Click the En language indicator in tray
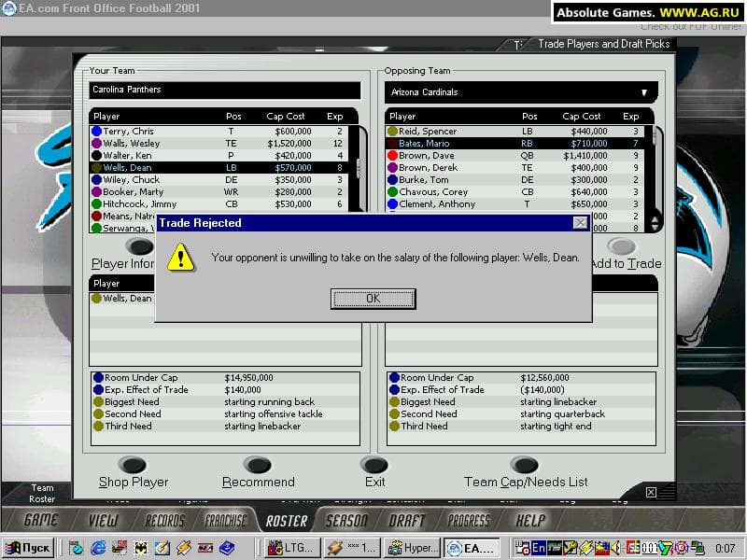 (x=539, y=548)
